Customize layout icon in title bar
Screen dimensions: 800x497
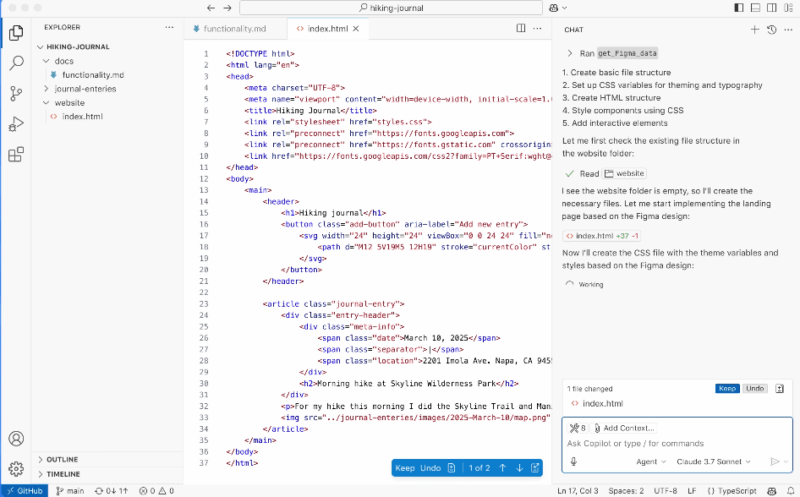789,8
